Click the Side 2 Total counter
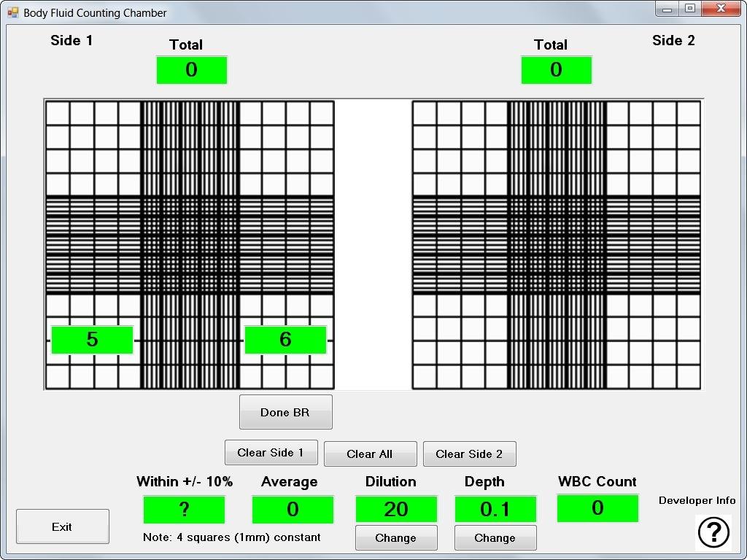The image size is (747, 560). (557, 70)
